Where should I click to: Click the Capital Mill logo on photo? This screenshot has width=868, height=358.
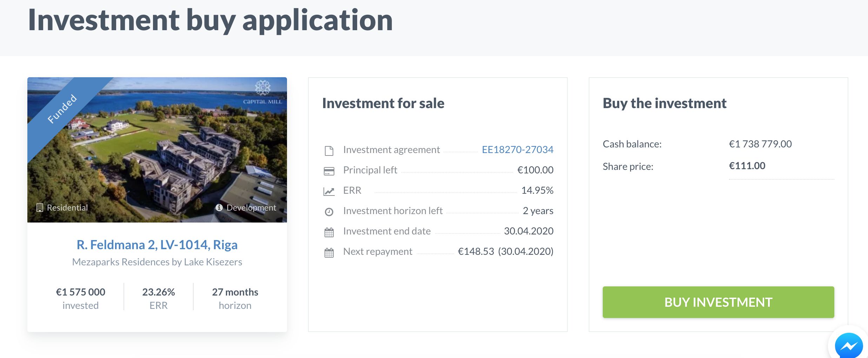tap(263, 93)
